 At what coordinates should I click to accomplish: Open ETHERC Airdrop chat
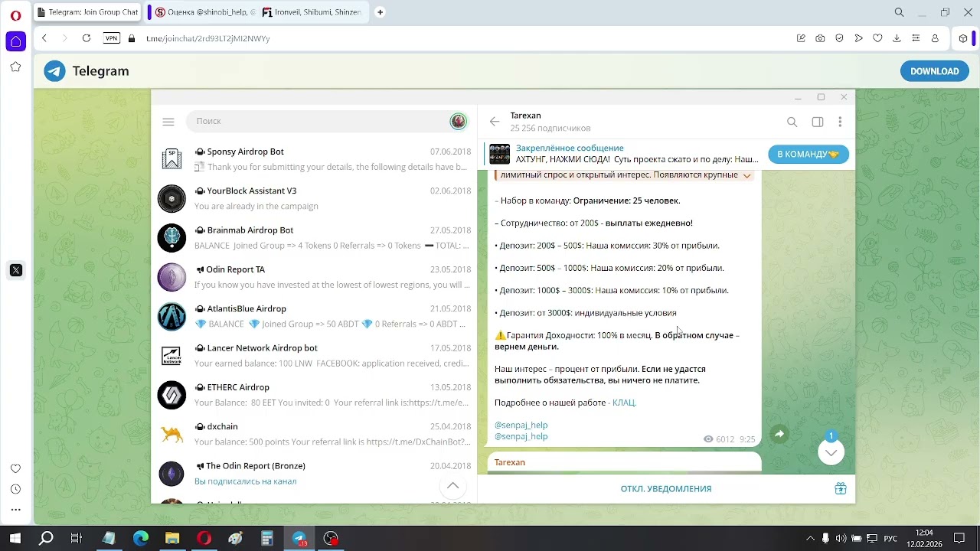pyautogui.click(x=314, y=395)
